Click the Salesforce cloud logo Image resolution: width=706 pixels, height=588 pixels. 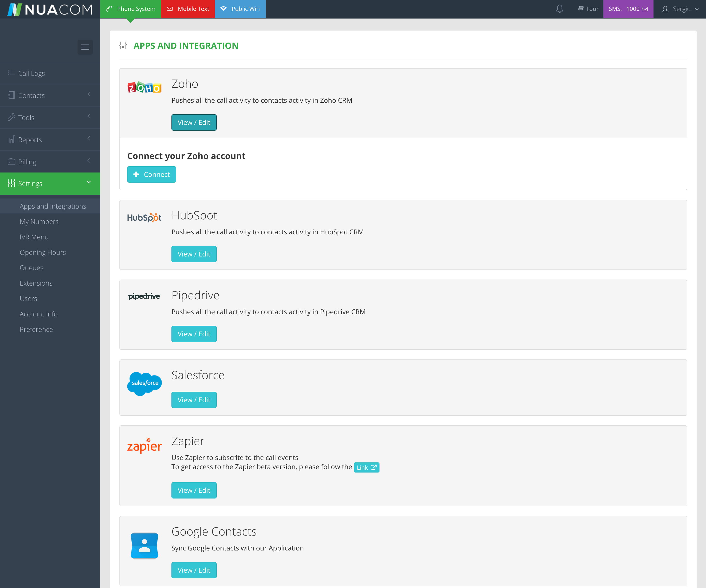point(144,384)
